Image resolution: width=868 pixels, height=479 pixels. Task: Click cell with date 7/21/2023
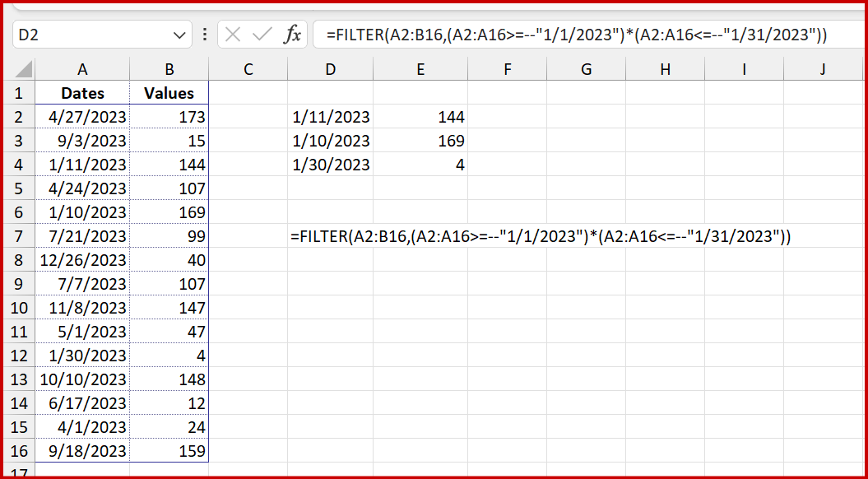[x=82, y=236]
